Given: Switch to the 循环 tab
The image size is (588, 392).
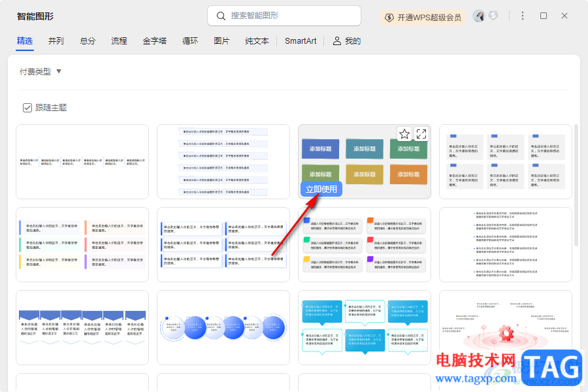Looking at the screenshot, I should coord(189,41).
